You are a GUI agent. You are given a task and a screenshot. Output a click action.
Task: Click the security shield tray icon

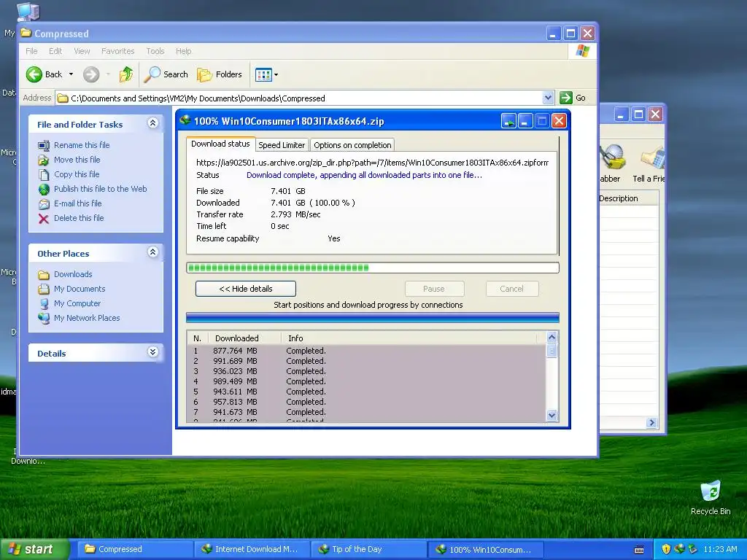coord(666,549)
